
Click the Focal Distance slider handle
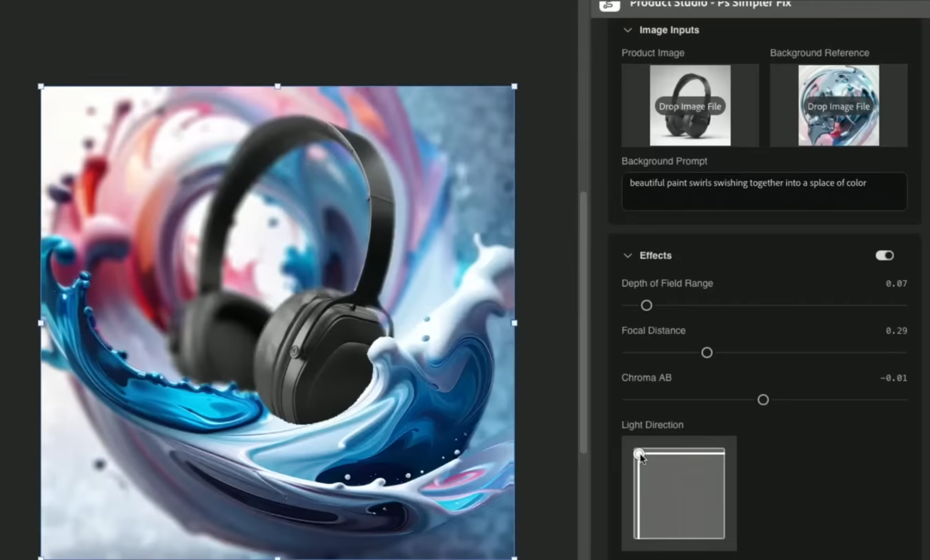pyautogui.click(x=707, y=353)
